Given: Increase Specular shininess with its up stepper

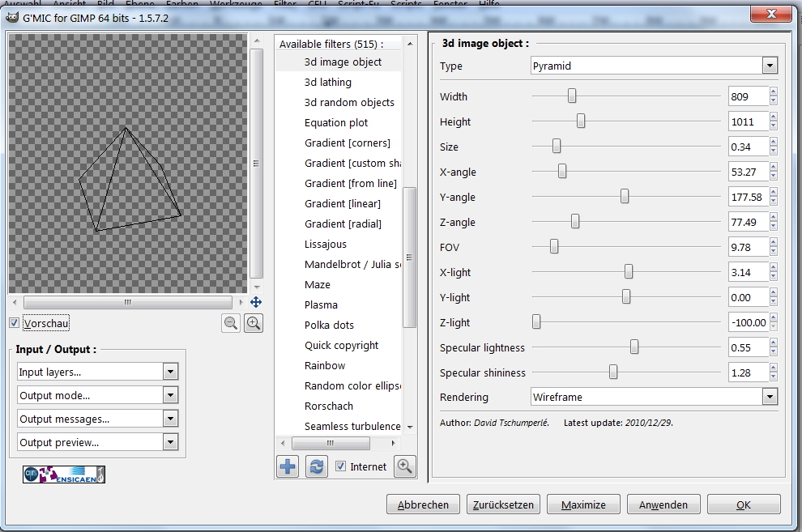Looking at the screenshot, I should [x=774, y=368].
